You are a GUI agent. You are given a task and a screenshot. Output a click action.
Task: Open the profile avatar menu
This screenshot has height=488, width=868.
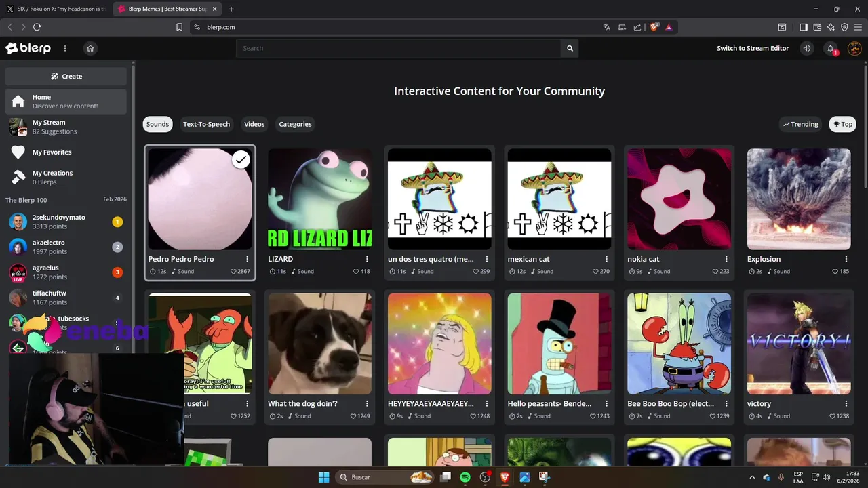click(x=854, y=48)
